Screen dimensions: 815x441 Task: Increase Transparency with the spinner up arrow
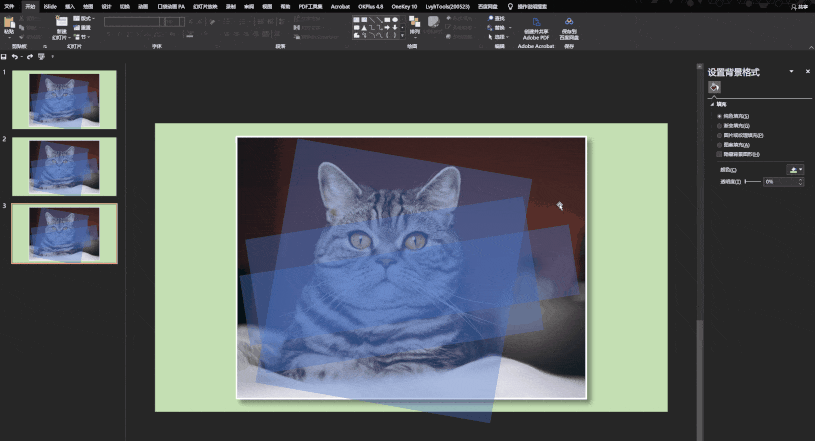click(x=800, y=179)
